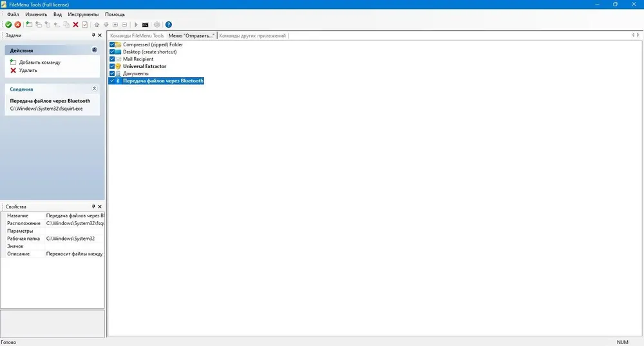Collapse the Сведения section chevron
644x346 pixels.
click(x=95, y=89)
